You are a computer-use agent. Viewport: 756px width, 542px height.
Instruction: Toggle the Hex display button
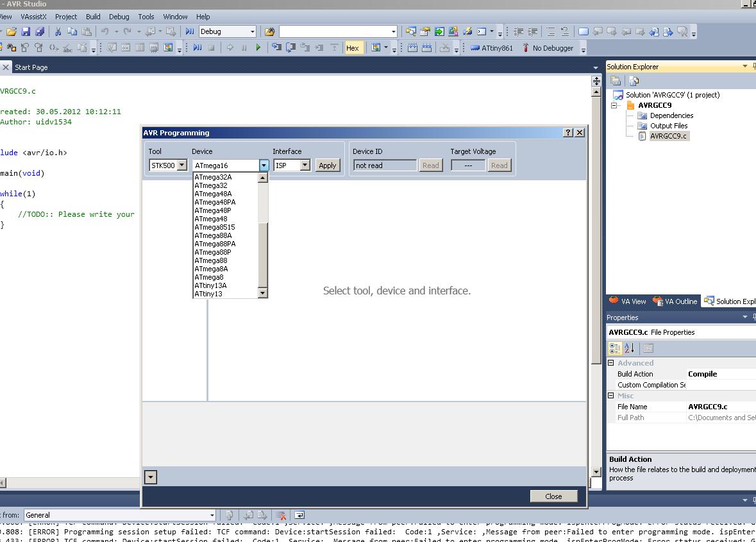point(353,47)
